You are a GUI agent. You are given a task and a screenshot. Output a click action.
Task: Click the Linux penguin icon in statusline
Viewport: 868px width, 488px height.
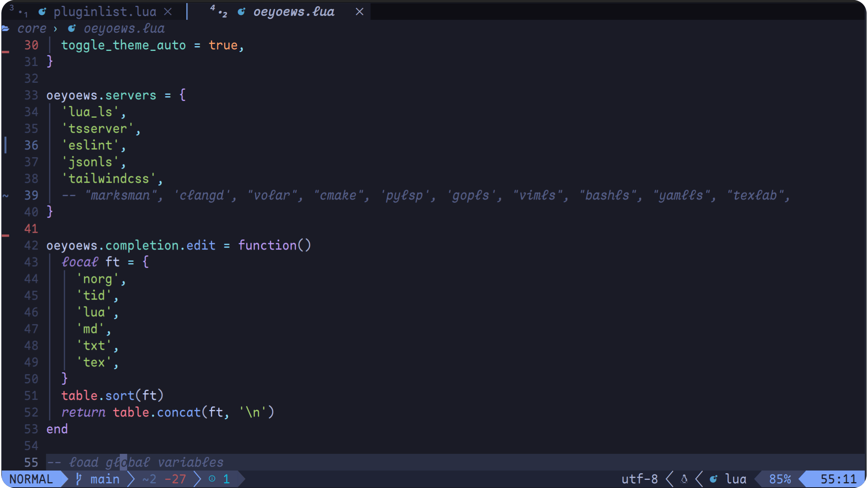pos(684,479)
